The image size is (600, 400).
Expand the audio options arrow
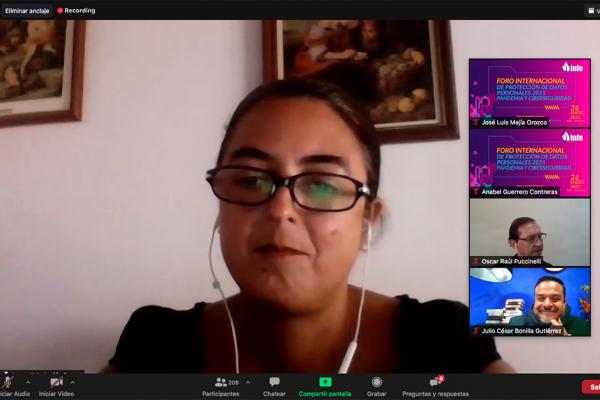(x=28, y=382)
